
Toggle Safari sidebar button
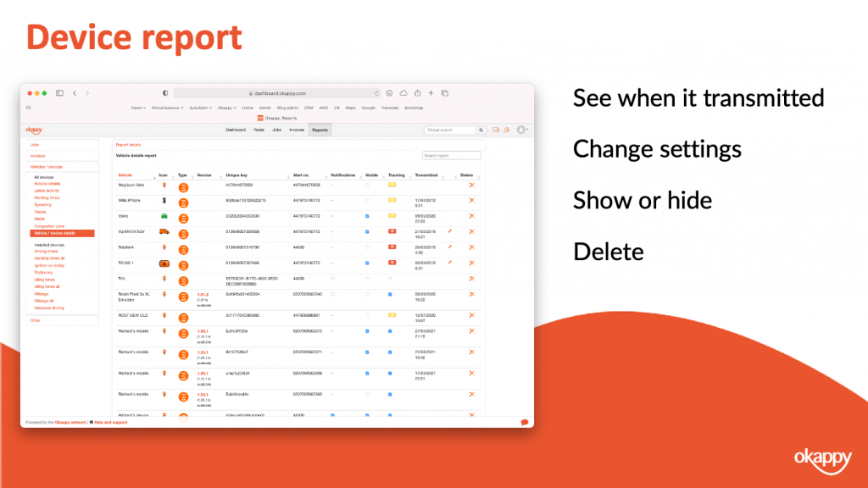point(59,93)
